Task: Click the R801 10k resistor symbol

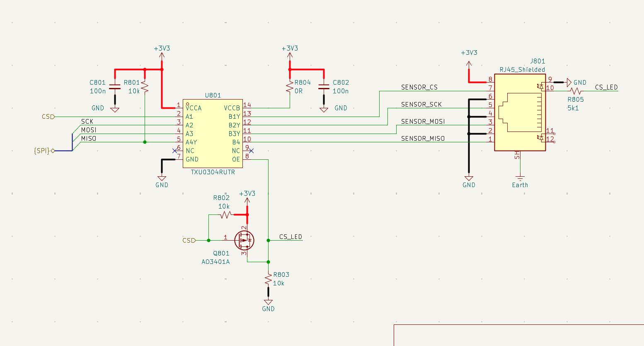Action: tap(145, 86)
